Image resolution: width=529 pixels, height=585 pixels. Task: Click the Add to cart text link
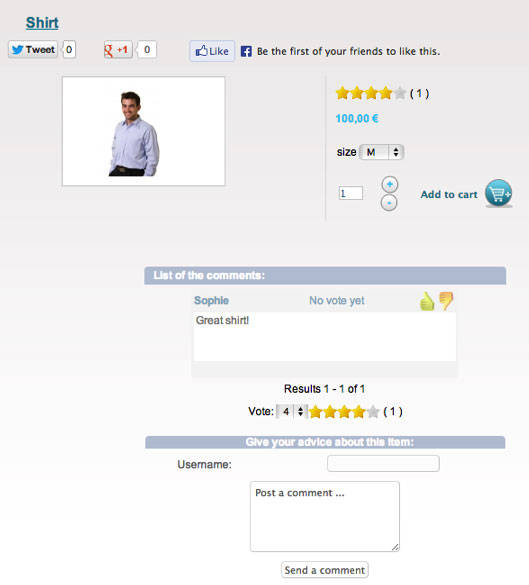point(449,194)
